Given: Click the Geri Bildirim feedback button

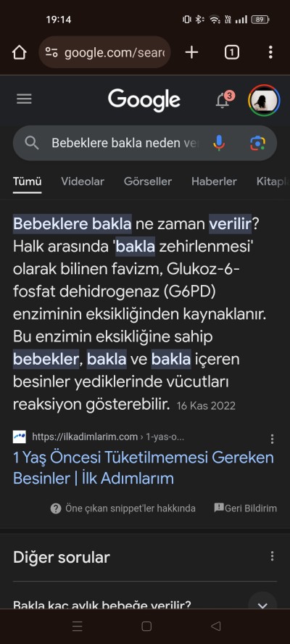Looking at the screenshot, I should pyautogui.click(x=245, y=508).
